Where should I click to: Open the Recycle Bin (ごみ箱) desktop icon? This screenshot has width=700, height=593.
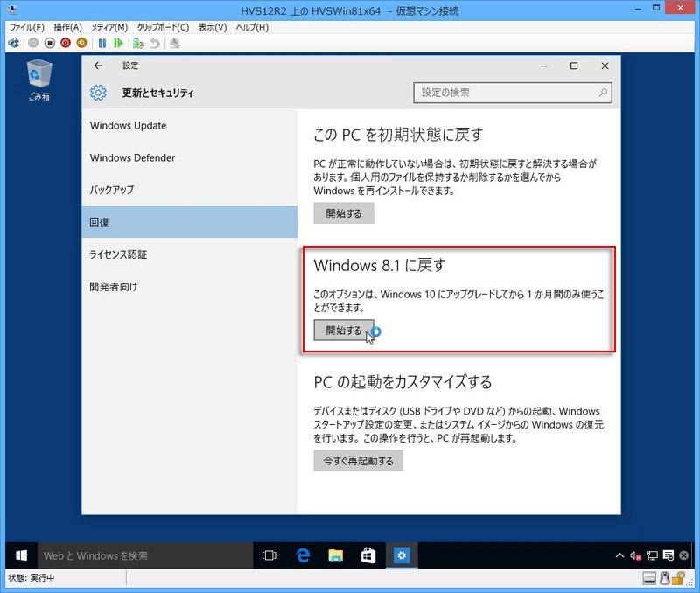[38, 79]
